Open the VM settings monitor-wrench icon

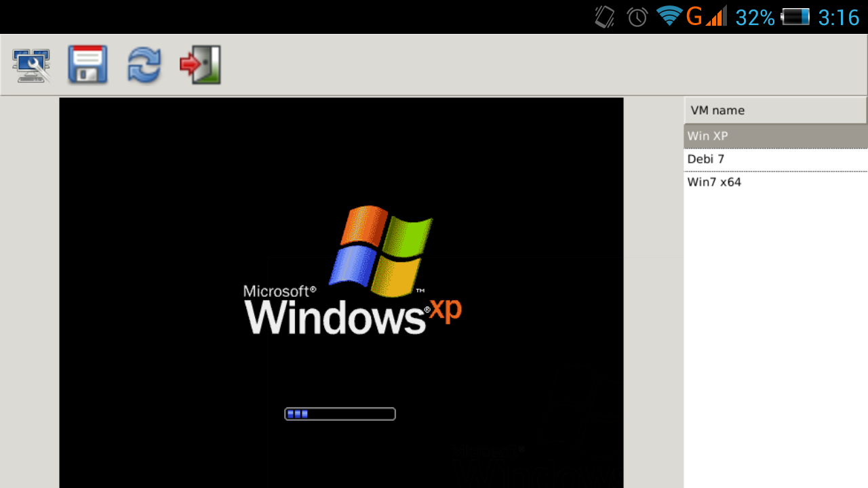(x=31, y=65)
